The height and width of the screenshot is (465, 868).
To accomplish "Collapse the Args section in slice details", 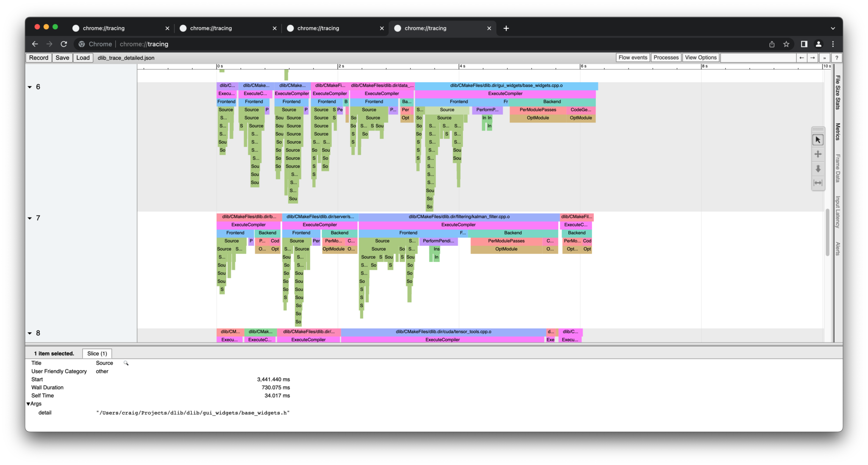I will click(28, 403).
